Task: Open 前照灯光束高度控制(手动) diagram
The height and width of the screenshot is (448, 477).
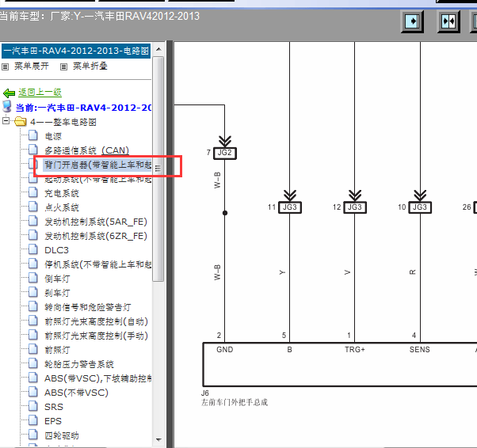Action: pyautogui.click(x=96, y=336)
